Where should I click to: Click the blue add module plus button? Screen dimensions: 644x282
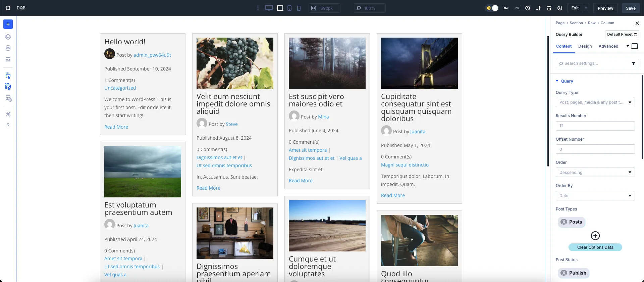[8, 24]
